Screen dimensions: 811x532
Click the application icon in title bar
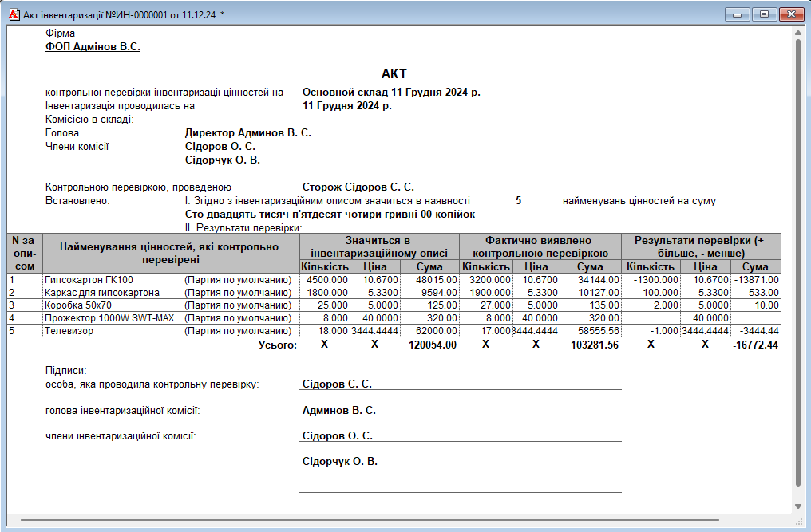tap(14, 14)
